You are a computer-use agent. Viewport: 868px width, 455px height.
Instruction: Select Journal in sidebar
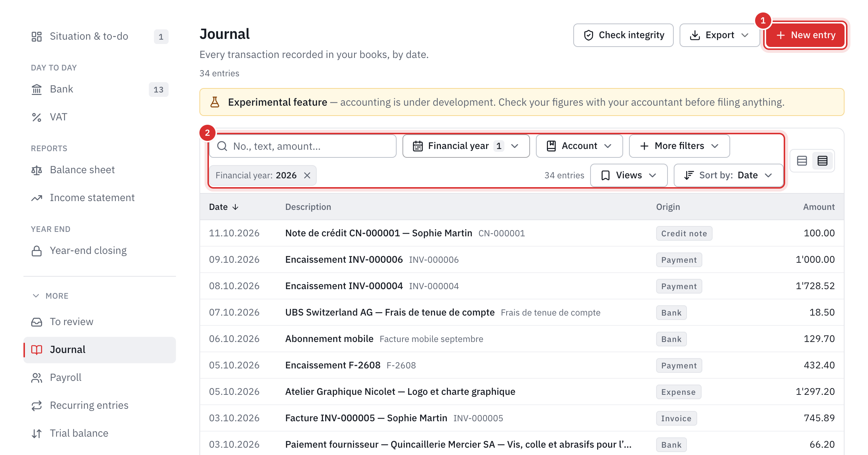pos(99,350)
